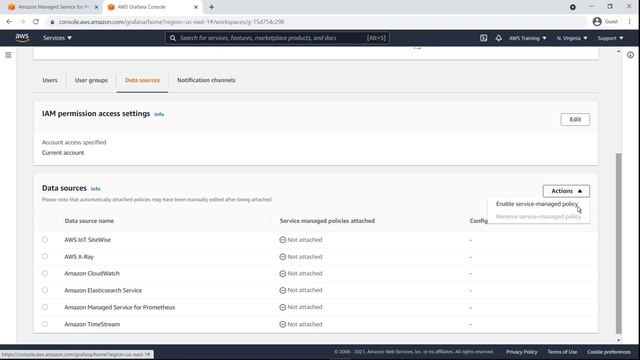The height and width of the screenshot is (360, 640).
Task: Reload the page with refresh icon
Action: coord(36,22)
